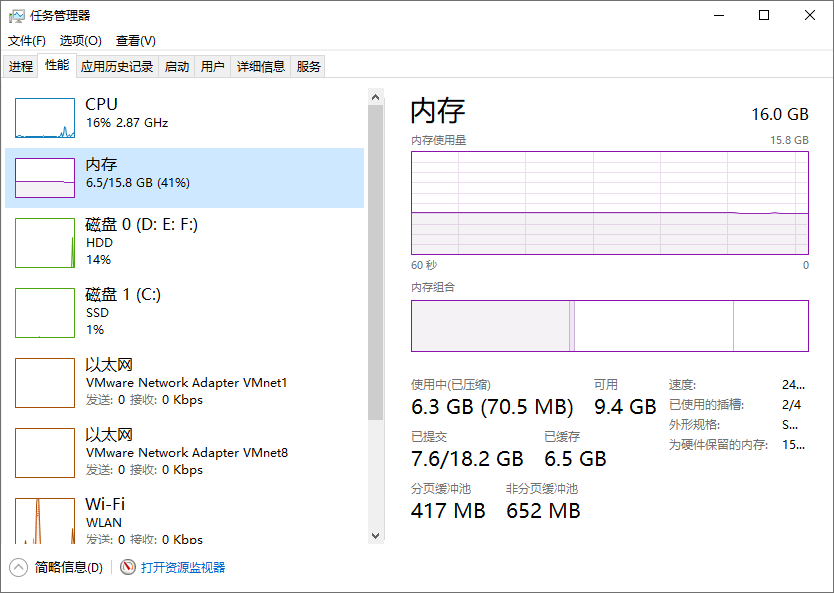Click the 内存使用量 memory usage graph
The height and width of the screenshot is (593, 834).
(x=609, y=202)
